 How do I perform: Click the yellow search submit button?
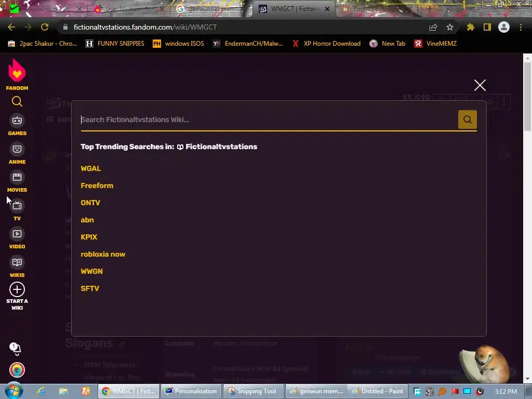coord(467,119)
